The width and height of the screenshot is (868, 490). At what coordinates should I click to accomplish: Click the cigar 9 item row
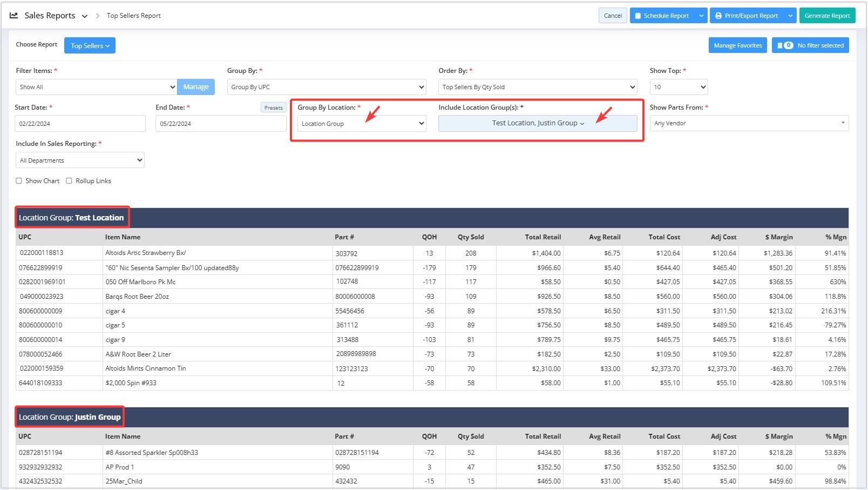[x=432, y=340]
